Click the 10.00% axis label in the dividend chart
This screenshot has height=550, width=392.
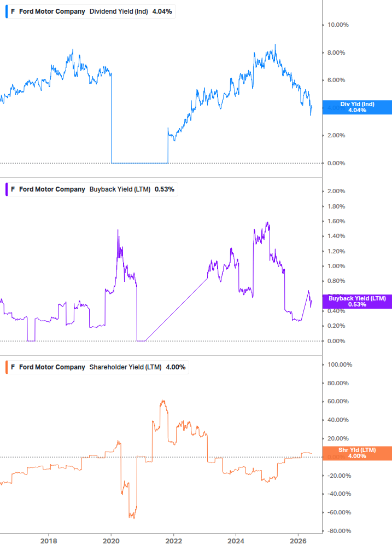click(338, 25)
